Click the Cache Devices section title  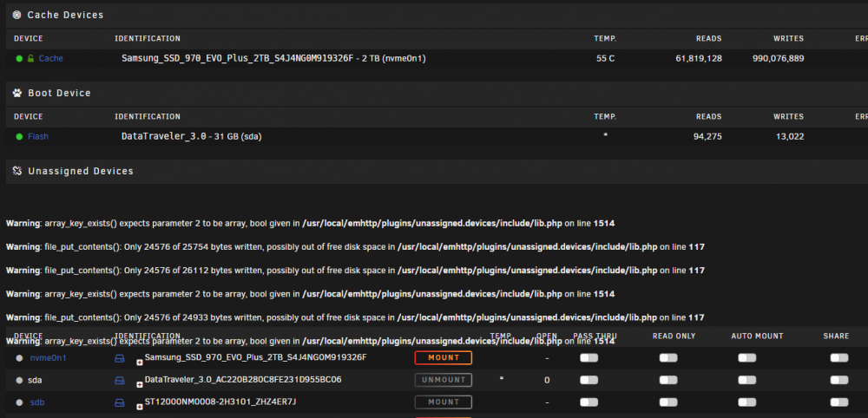(66, 15)
